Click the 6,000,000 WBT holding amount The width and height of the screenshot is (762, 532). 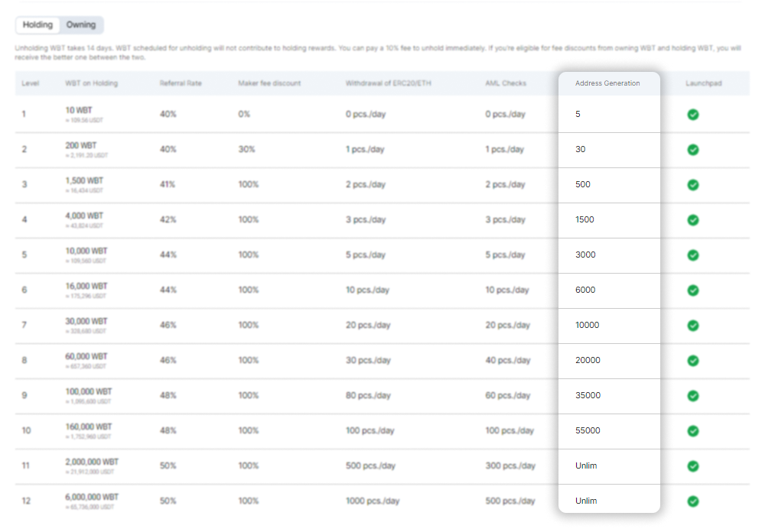(92, 498)
